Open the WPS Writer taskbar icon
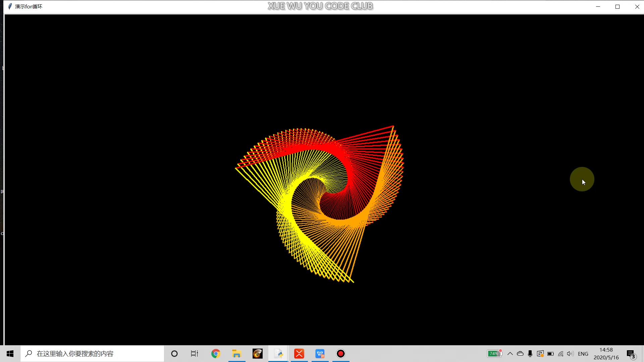The height and width of the screenshot is (362, 644). point(320,354)
